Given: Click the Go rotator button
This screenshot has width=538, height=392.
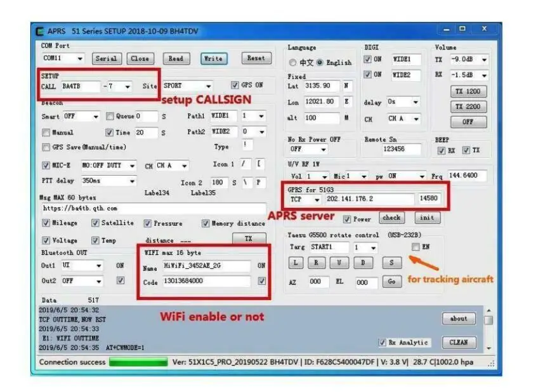Looking at the screenshot, I should [x=391, y=282].
